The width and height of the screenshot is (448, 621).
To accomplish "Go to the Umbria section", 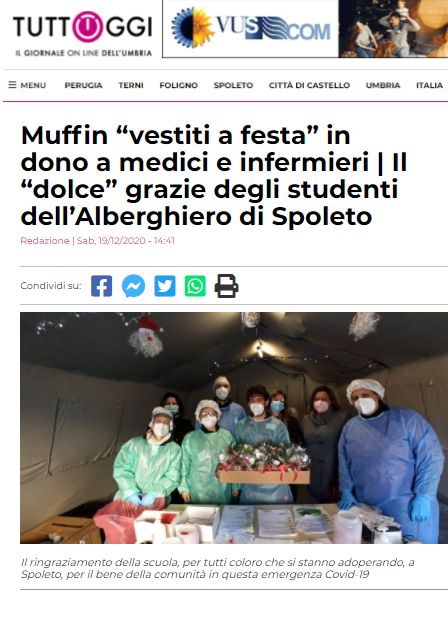I will pyautogui.click(x=383, y=85).
